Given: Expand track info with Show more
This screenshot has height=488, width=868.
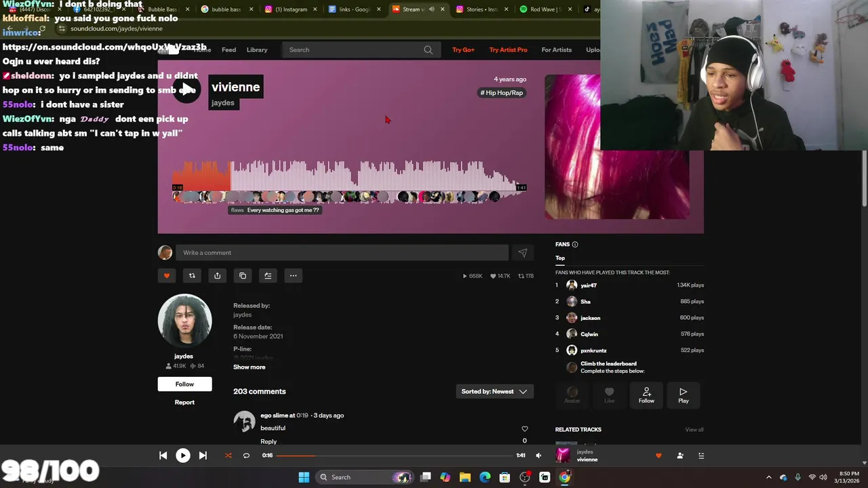Looking at the screenshot, I should 250,367.
